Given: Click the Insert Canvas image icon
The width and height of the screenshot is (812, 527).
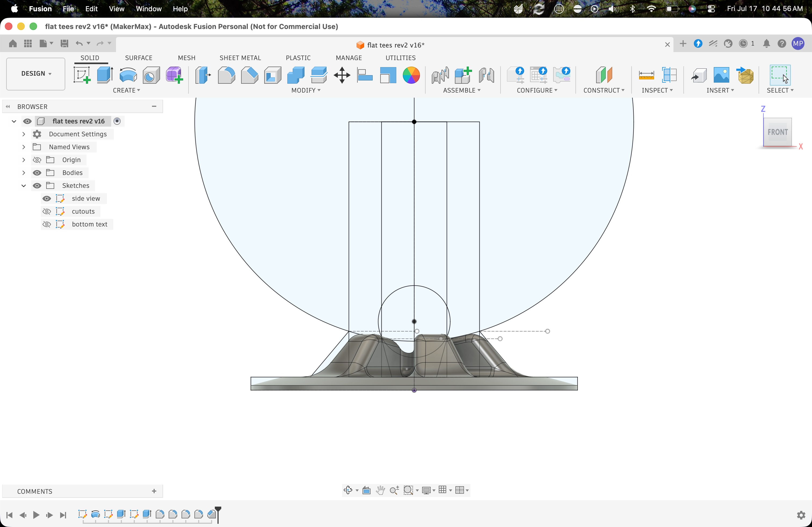Looking at the screenshot, I should [721, 75].
